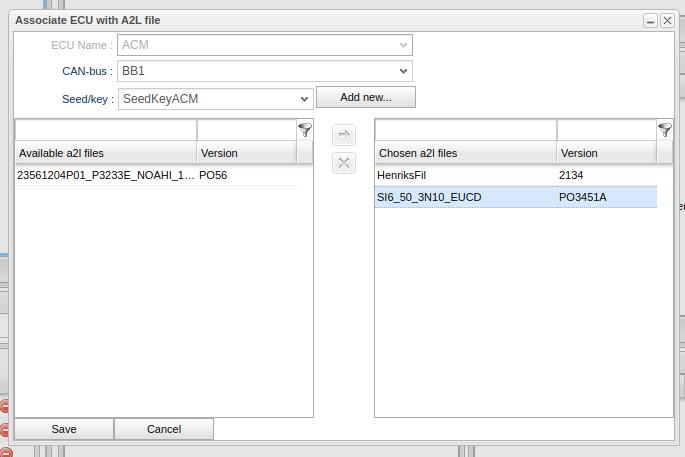The image size is (685, 457).
Task: Click the Chosen a2l files column header
Action: [465, 153]
